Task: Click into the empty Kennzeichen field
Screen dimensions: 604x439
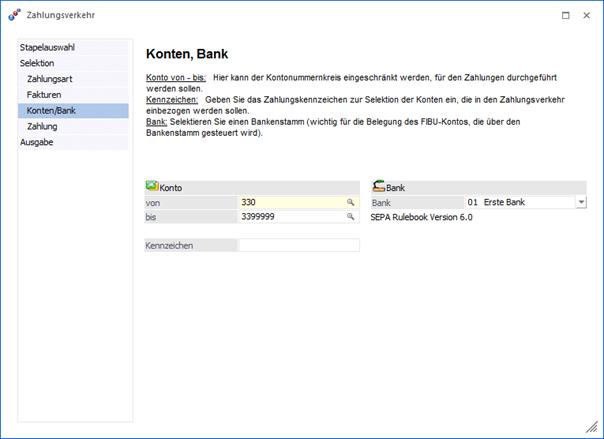Action: click(298, 245)
